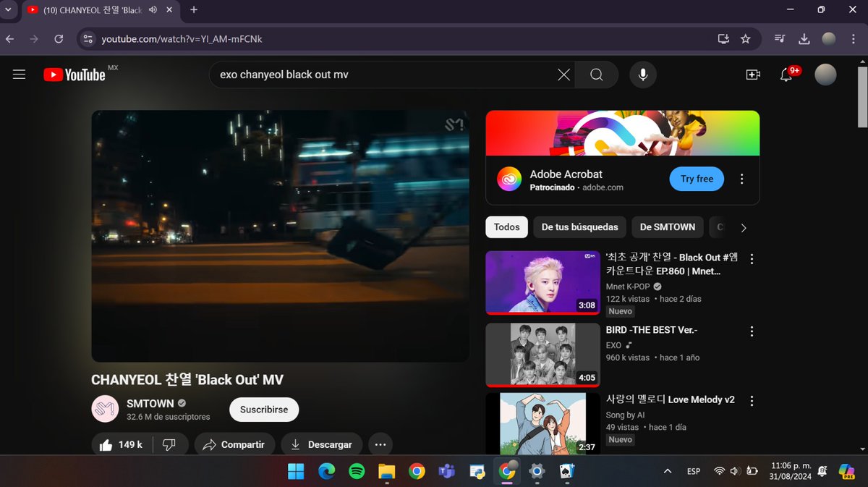Screen dimensions: 868x487
Task: Open the notifications bell
Action: 786,75
